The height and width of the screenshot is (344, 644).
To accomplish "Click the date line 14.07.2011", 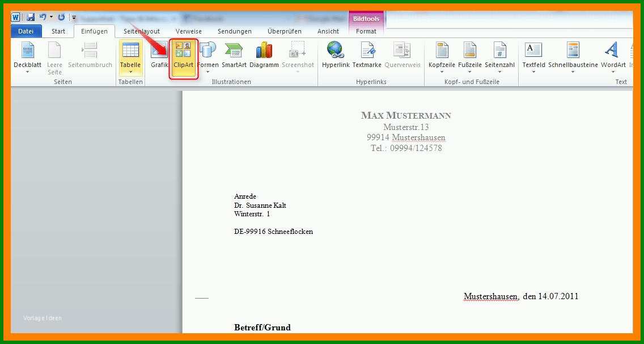I will (521, 296).
